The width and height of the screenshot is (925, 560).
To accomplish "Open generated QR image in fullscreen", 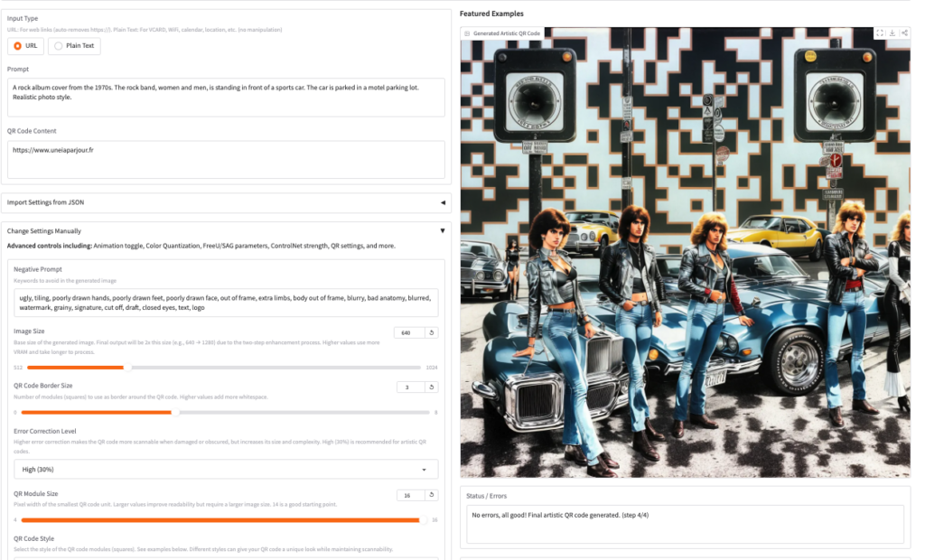I will 880,33.
